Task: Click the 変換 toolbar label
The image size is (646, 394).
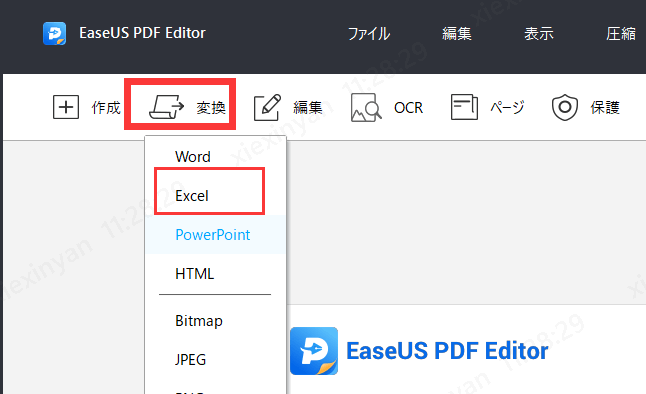Action: (211, 108)
